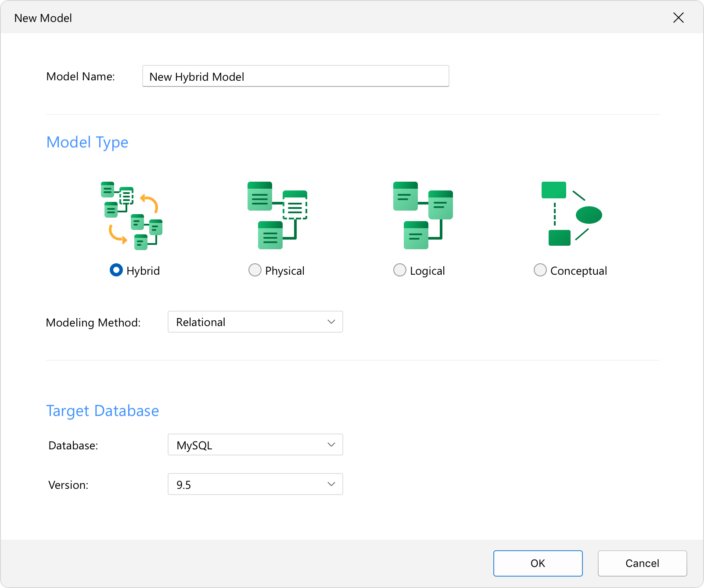Image resolution: width=704 pixels, height=588 pixels.
Task: Click the Model Type heading
Action: click(x=87, y=143)
